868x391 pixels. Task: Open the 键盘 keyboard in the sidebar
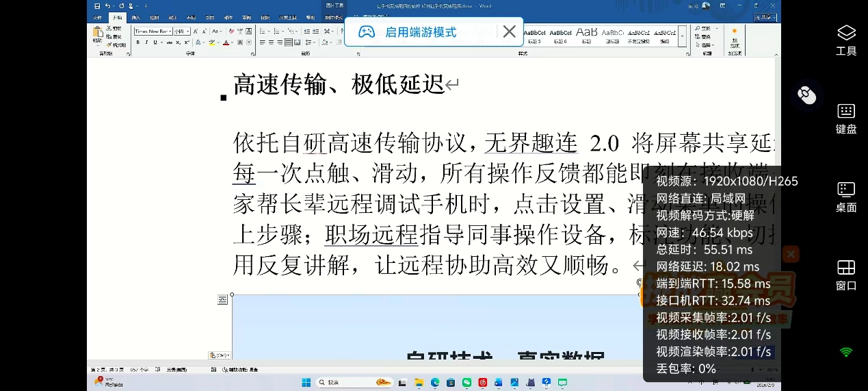pos(846,118)
